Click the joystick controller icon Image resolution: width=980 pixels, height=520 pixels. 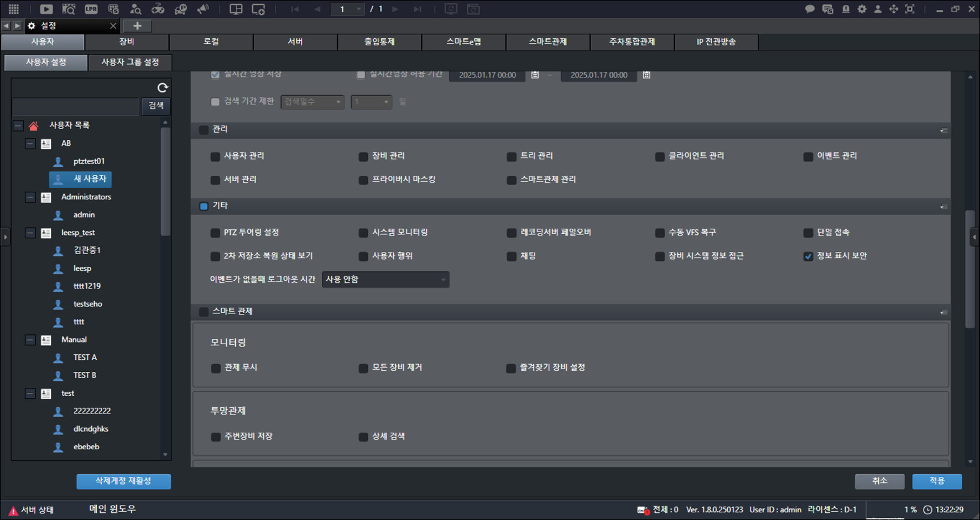(158, 9)
